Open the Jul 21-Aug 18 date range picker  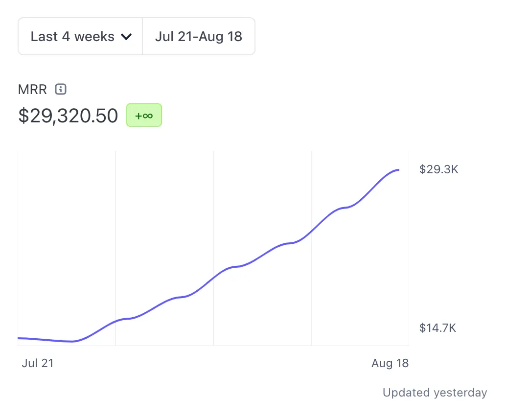[198, 37]
